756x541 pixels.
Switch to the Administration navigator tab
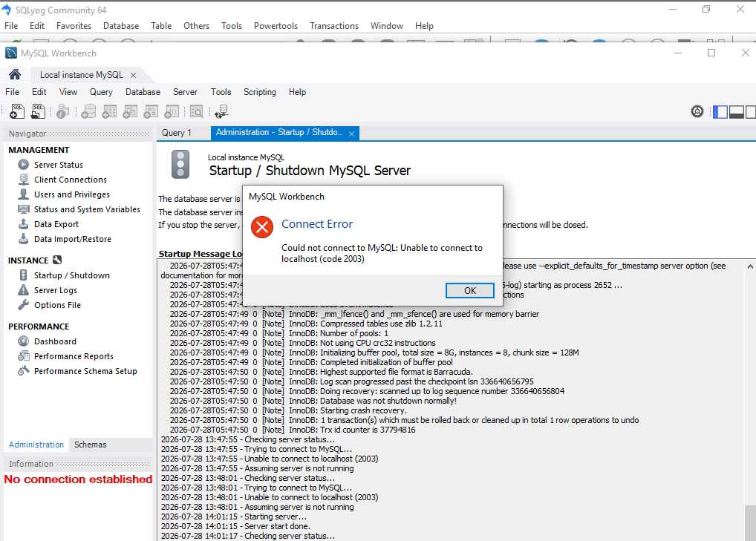[36, 445]
